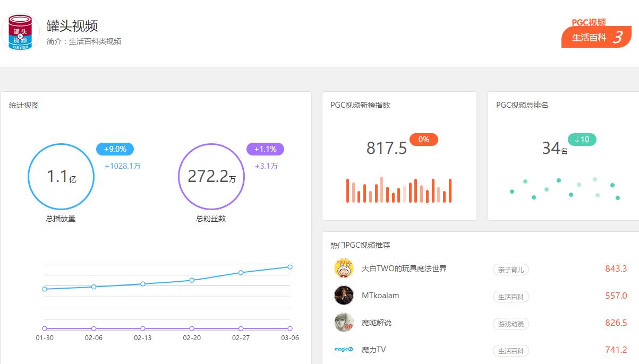Select the 游戏动漫 category tag
This screenshot has width=639, height=364.
pyautogui.click(x=510, y=324)
